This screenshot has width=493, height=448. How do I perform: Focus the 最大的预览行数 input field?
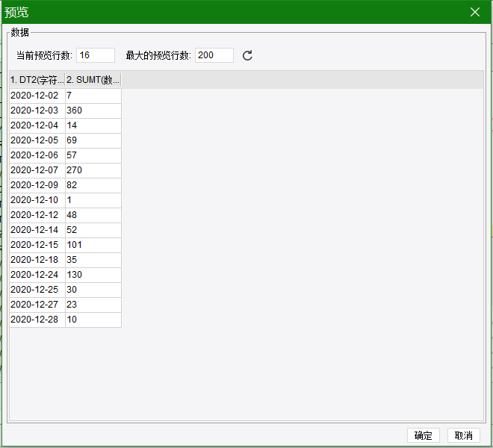214,55
